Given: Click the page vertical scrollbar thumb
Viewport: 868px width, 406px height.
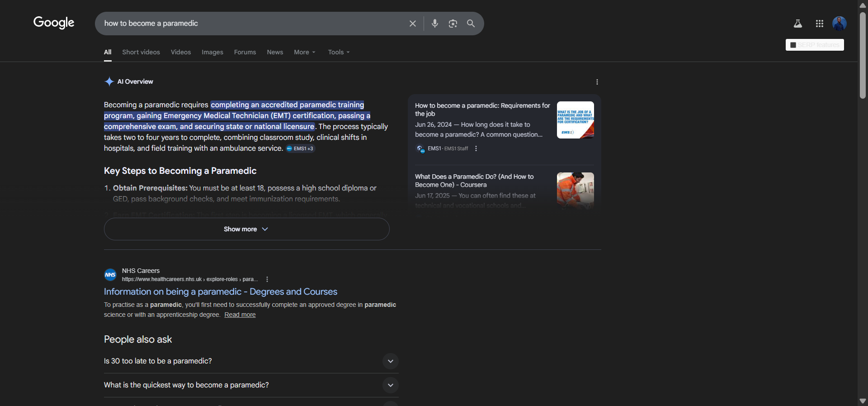Looking at the screenshot, I should [x=863, y=54].
